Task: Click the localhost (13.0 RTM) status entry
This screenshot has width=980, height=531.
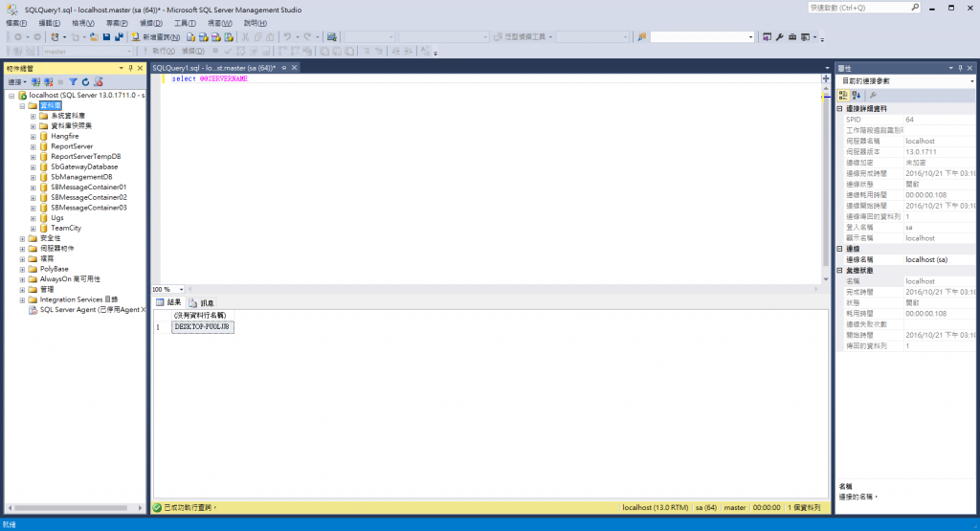Action: pyautogui.click(x=655, y=507)
